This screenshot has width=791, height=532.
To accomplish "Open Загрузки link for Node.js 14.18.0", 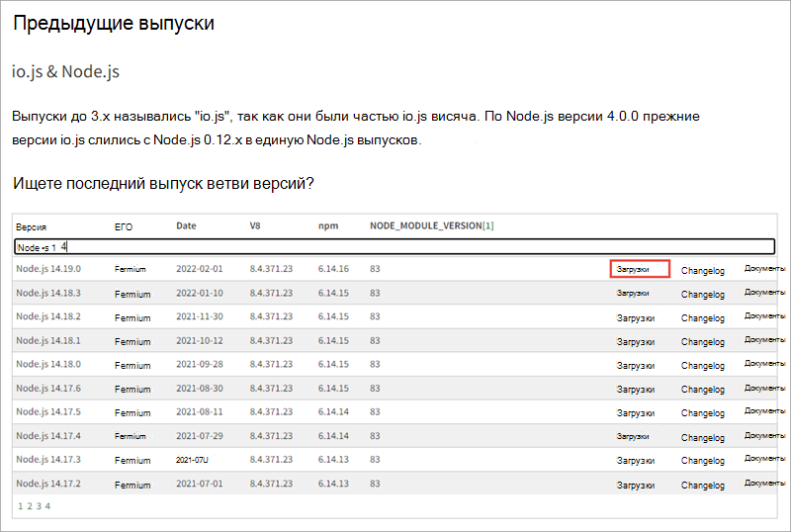I will 636,366.
